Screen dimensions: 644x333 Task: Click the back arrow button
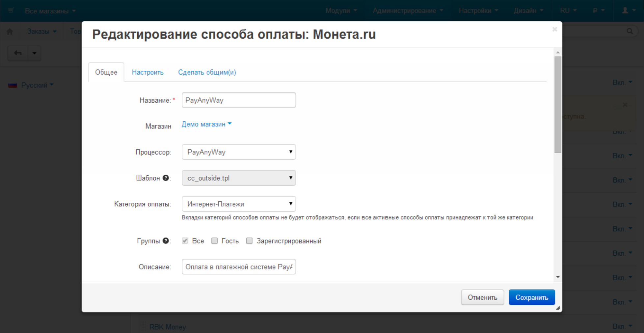pyautogui.click(x=18, y=53)
